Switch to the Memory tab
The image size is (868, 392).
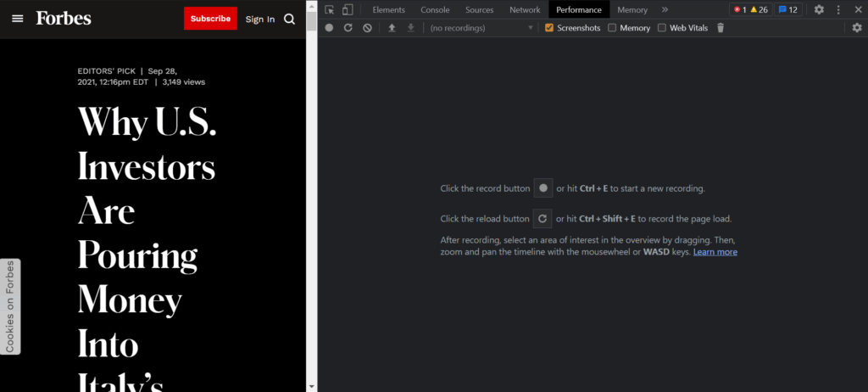(x=632, y=10)
